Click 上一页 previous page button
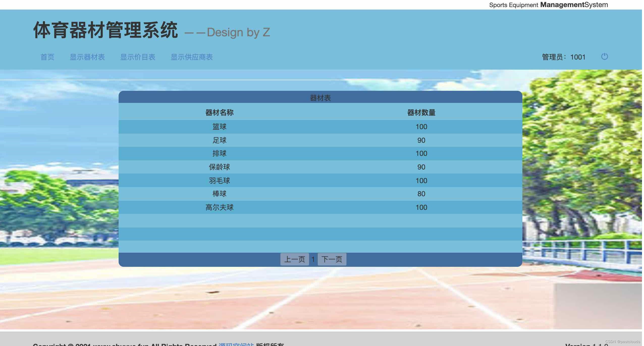 click(x=295, y=259)
